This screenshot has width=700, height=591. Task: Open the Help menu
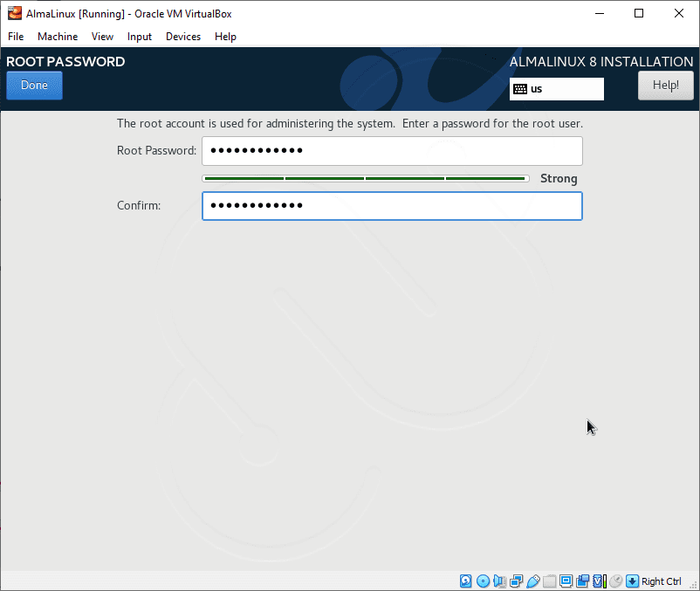(225, 37)
